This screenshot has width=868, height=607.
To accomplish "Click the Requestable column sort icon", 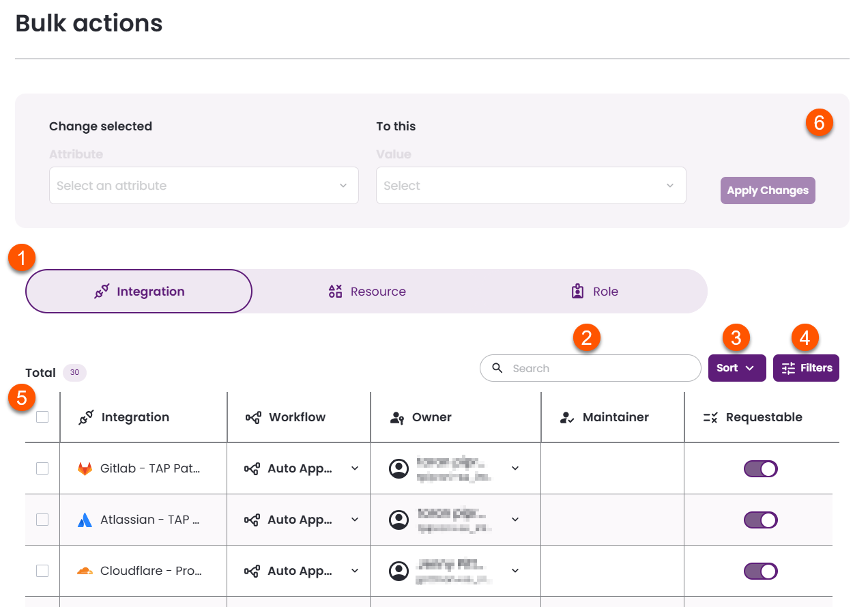I will (x=710, y=417).
